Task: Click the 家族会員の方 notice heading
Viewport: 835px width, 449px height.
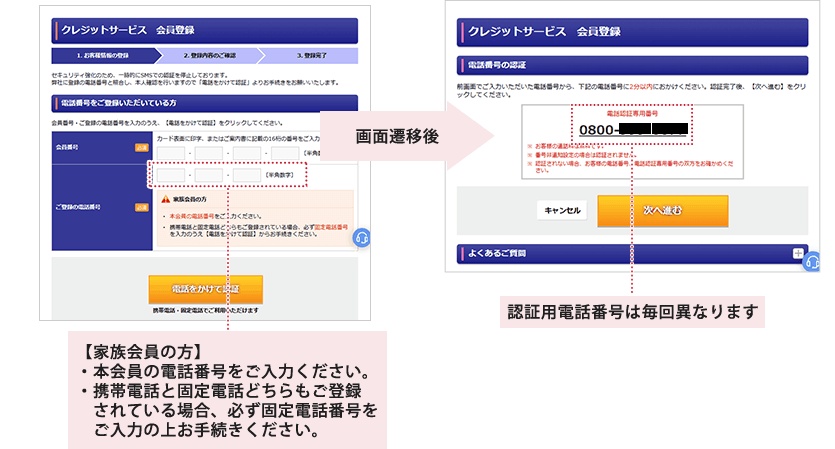Action: click(190, 199)
